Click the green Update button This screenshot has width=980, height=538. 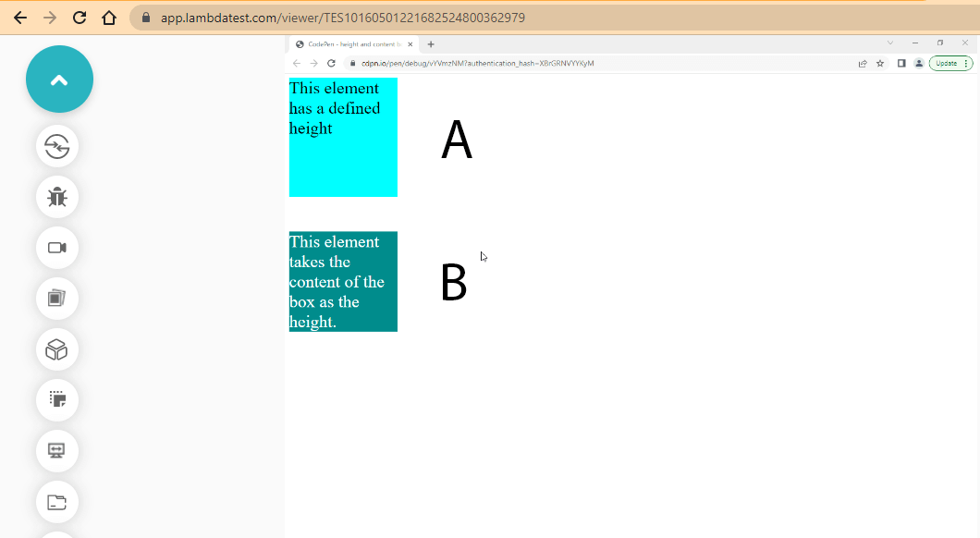point(950,63)
